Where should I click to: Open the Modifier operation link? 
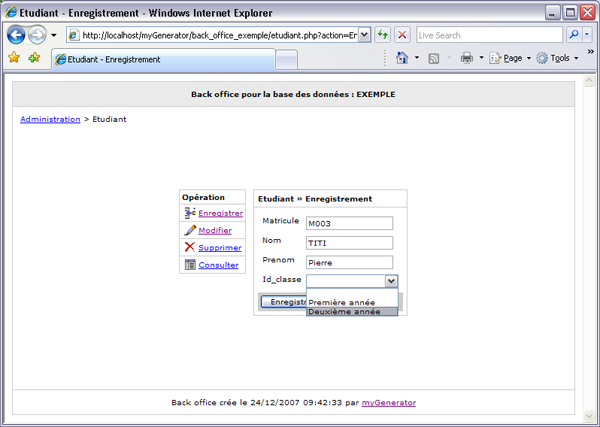(215, 230)
